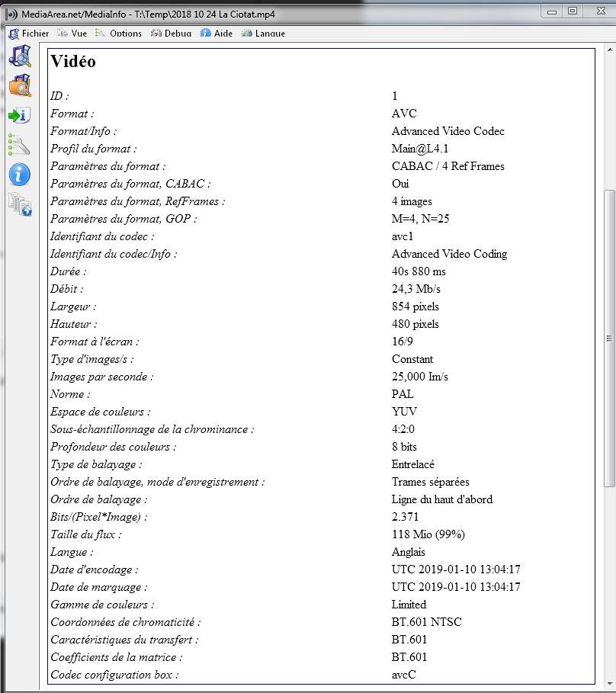
Task: Click the open folder sidebar icon
Action: 19,85
